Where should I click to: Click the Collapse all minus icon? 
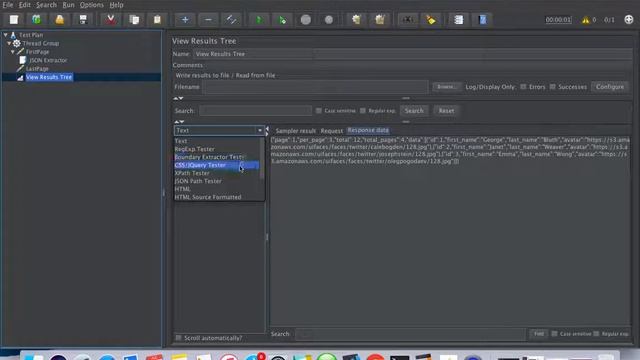click(x=208, y=20)
